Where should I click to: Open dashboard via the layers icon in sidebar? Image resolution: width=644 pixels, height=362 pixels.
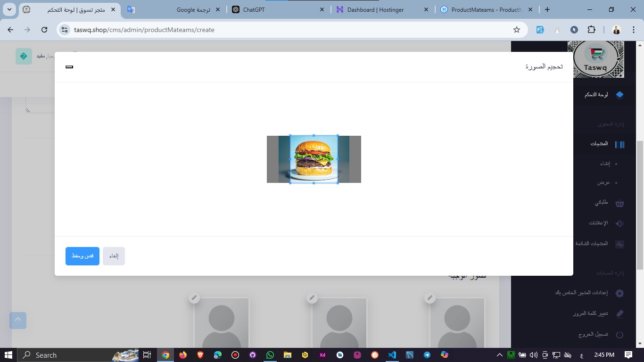(x=619, y=95)
